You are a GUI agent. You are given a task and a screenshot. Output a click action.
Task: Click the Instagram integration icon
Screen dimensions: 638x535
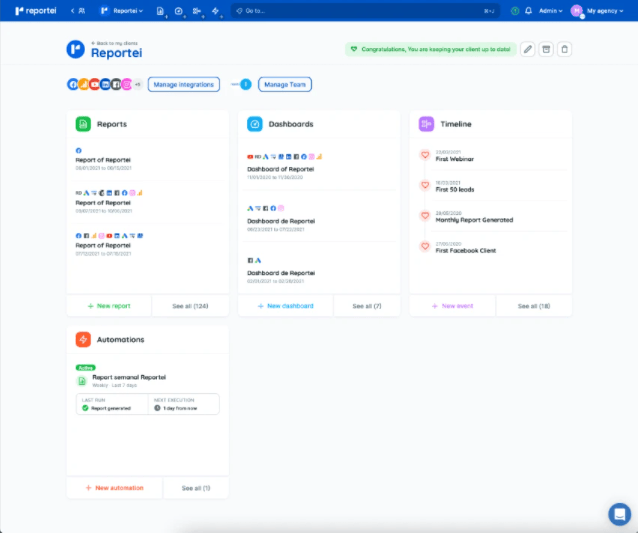[127, 85]
